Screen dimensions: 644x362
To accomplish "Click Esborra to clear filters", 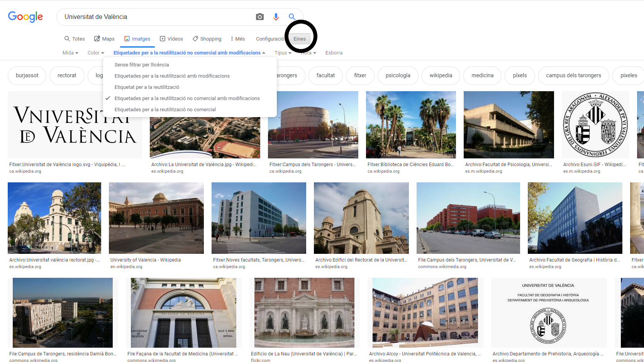I will [x=334, y=53].
